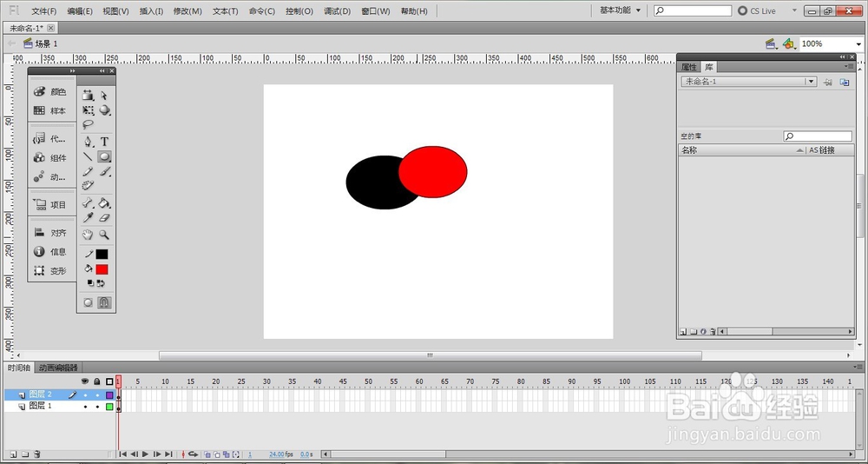Click the black stroke color swatch
The image size is (868, 464).
tap(102, 254)
